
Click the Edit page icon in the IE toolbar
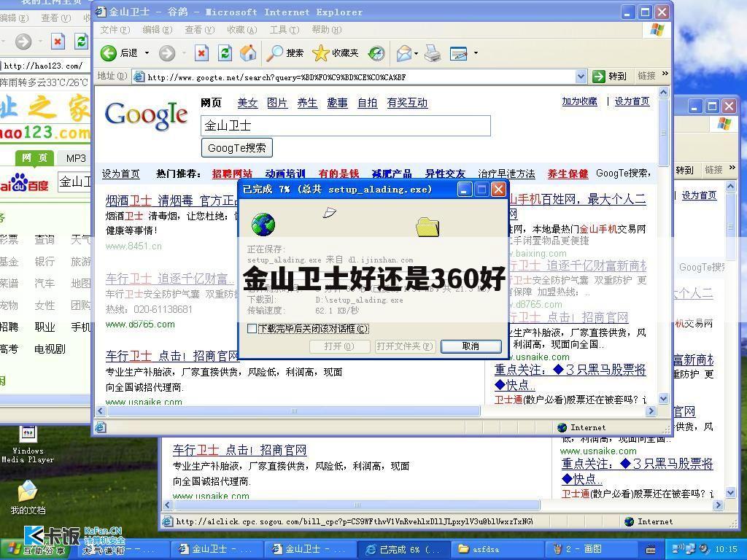pyautogui.click(x=458, y=52)
